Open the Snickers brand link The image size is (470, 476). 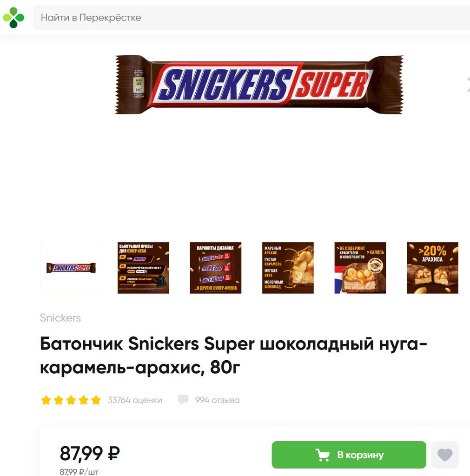pos(60,318)
